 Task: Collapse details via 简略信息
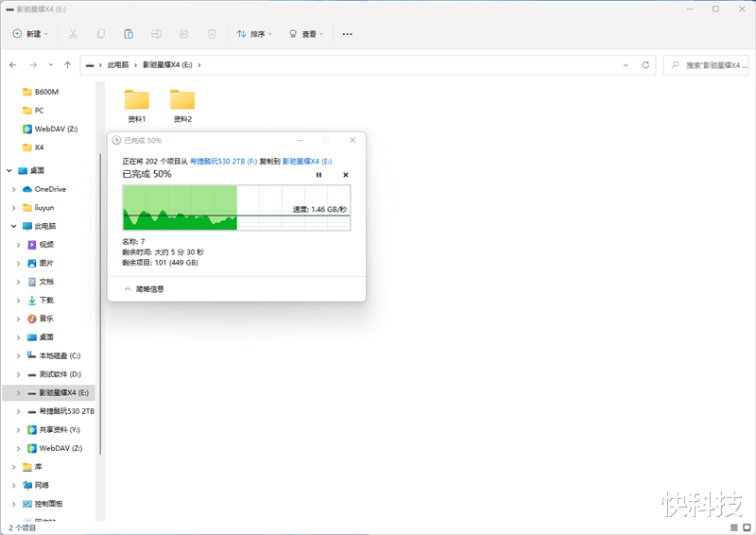pyautogui.click(x=145, y=289)
